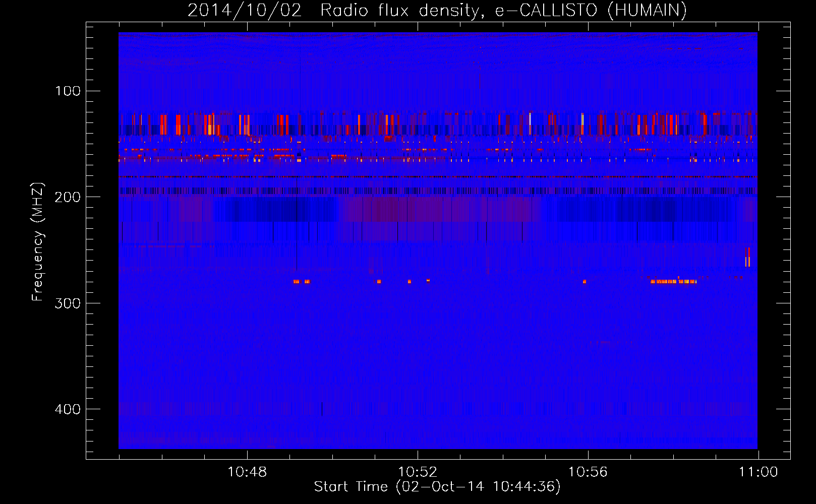Click the 400 MHz frequency tick label
This screenshot has height=504, width=816.
68,409
